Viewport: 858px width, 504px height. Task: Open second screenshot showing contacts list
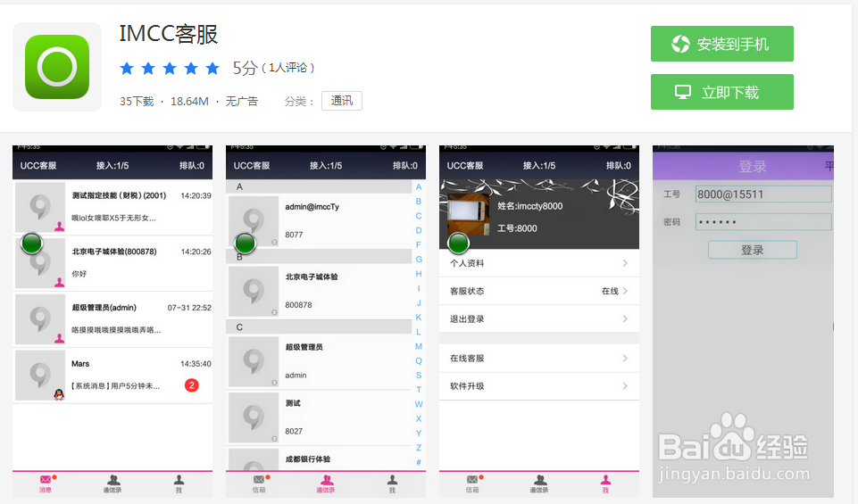coord(326,321)
